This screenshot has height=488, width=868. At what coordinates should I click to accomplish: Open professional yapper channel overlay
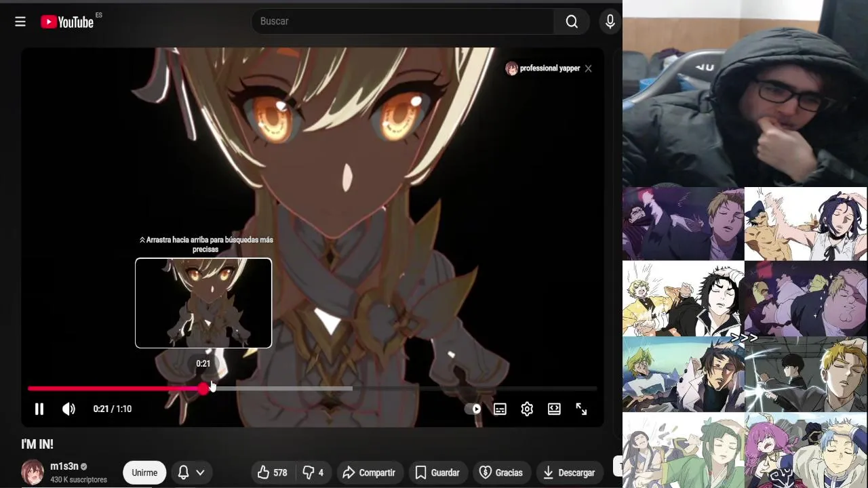tap(543, 68)
